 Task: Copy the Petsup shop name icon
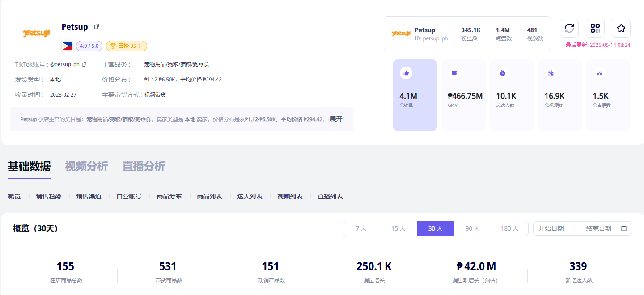[97, 27]
